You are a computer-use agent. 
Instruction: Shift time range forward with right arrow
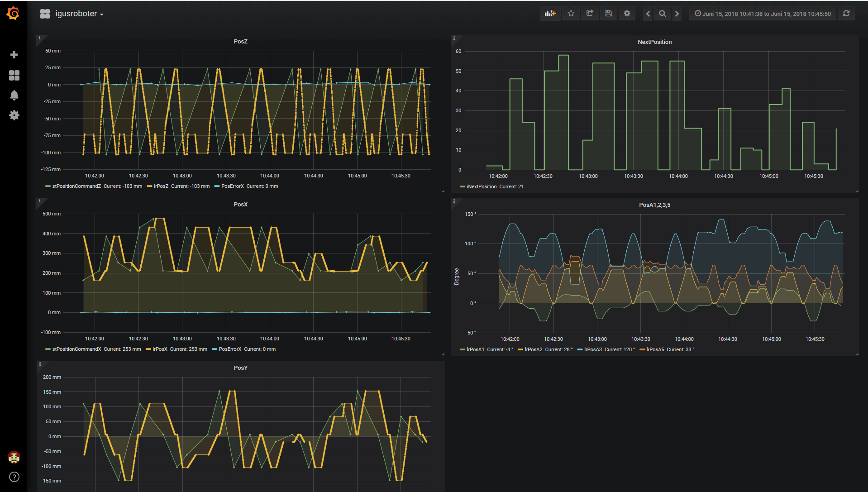click(677, 14)
